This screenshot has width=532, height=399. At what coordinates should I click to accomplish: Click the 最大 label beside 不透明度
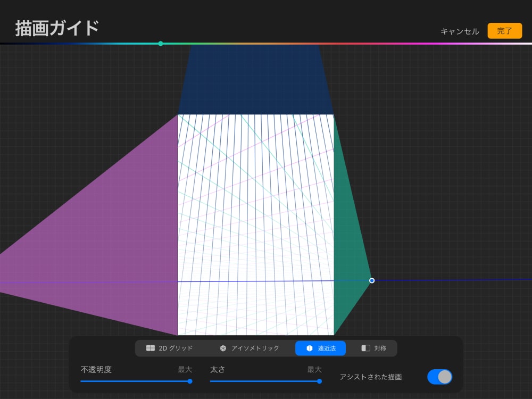tap(186, 369)
